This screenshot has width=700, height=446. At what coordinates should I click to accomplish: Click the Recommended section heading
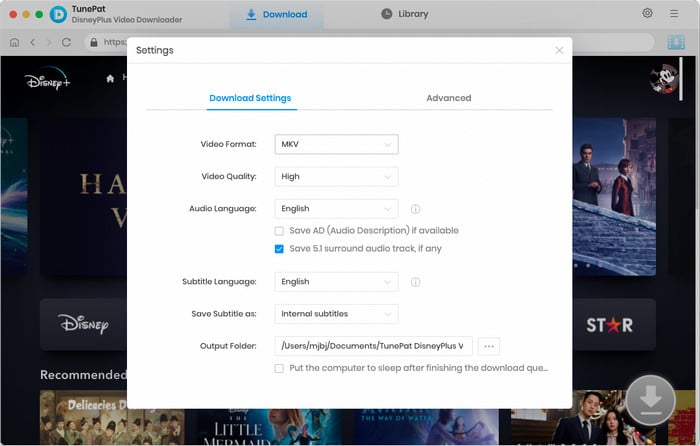[x=83, y=375]
